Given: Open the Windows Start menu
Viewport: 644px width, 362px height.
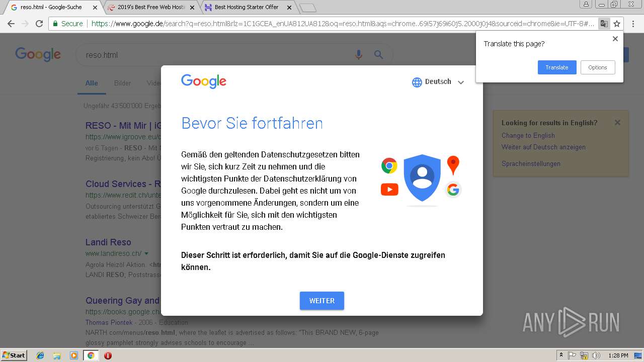Looking at the screenshot, I should (x=14, y=355).
